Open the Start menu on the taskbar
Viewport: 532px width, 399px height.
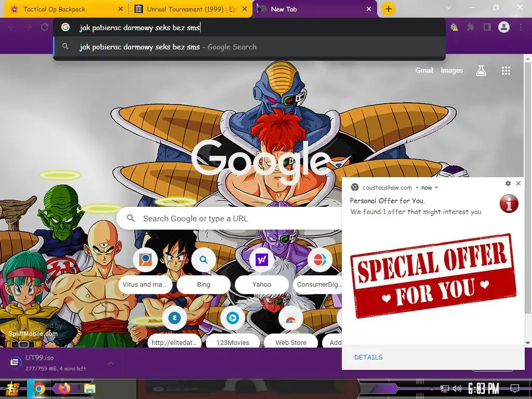12,389
